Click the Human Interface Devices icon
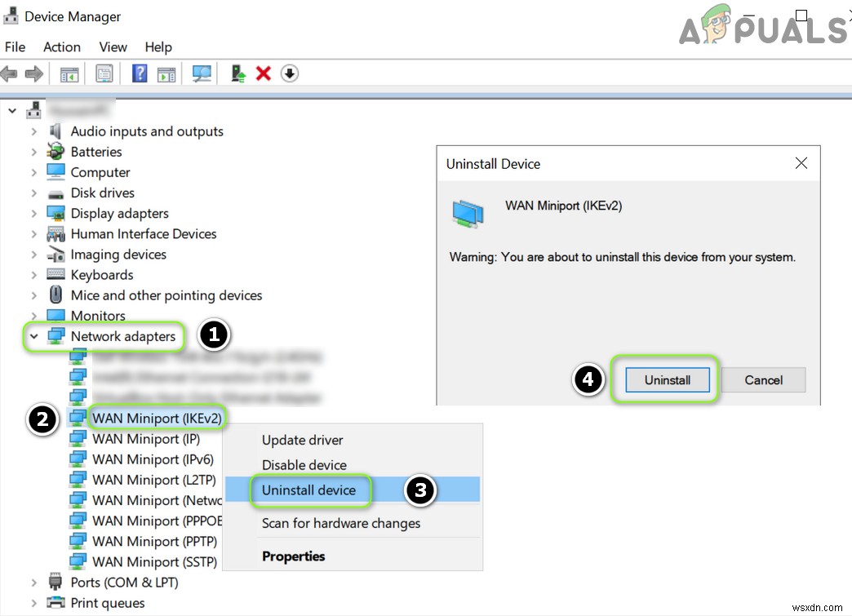This screenshot has height=616, width=852. 55,234
